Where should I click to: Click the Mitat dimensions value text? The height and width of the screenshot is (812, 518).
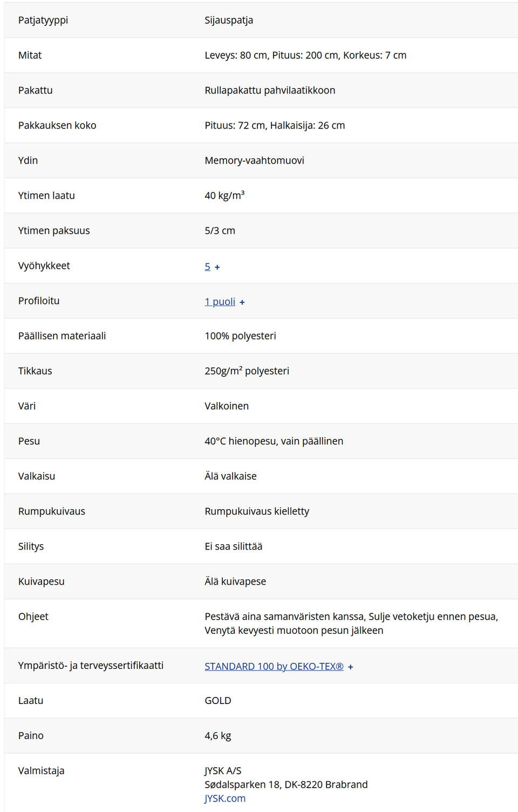pyautogui.click(x=305, y=56)
